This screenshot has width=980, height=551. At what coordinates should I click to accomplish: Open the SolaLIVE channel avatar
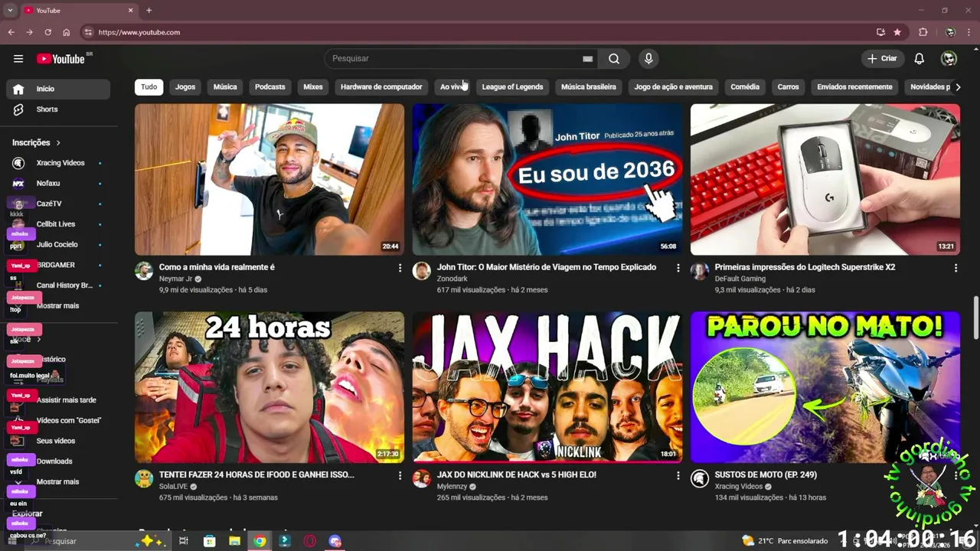(144, 478)
